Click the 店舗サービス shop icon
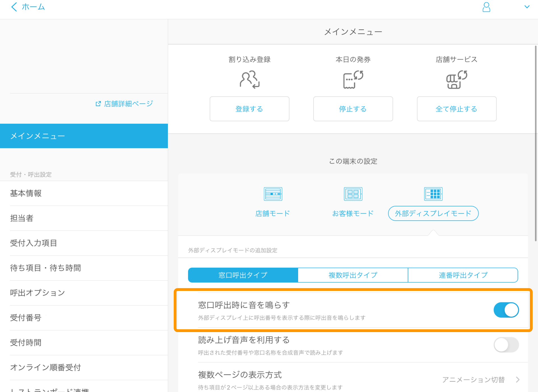 (456, 80)
